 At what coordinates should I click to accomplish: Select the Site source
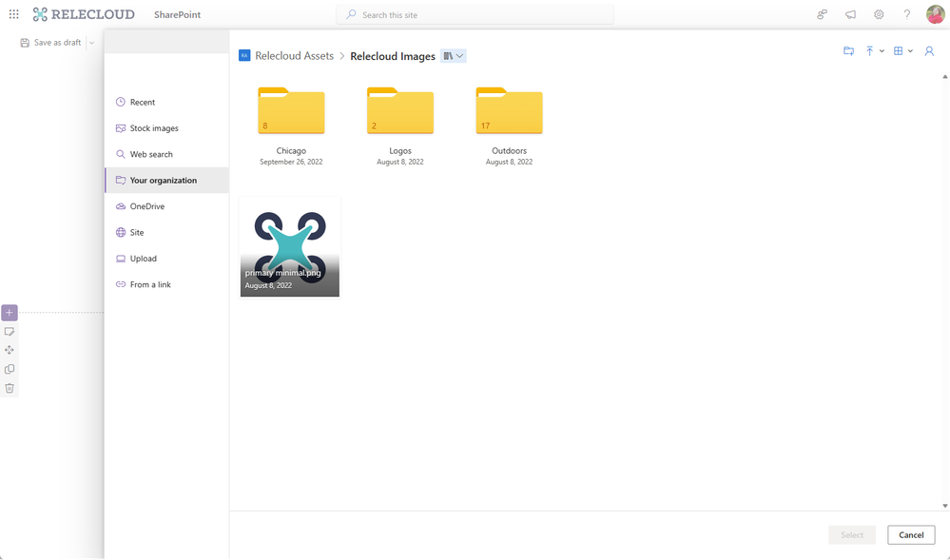click(x=166, y=232)
